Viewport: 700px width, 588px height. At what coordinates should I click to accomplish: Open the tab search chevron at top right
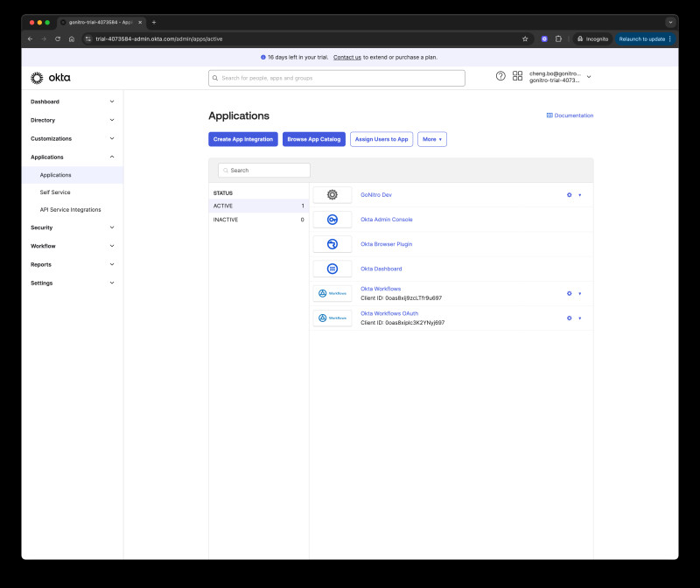[x=670, y=23]
